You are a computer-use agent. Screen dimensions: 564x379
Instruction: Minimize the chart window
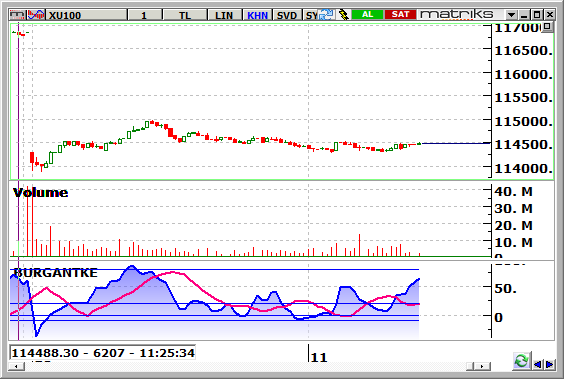(524, 15)
